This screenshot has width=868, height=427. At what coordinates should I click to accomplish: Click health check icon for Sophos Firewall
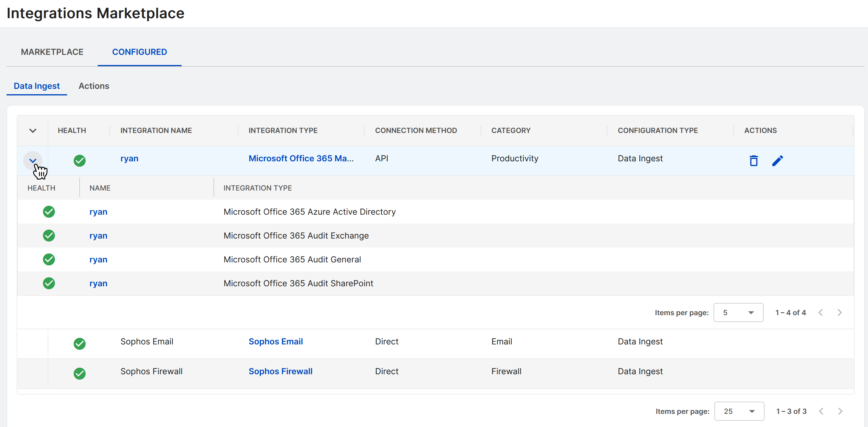point(80,373)
